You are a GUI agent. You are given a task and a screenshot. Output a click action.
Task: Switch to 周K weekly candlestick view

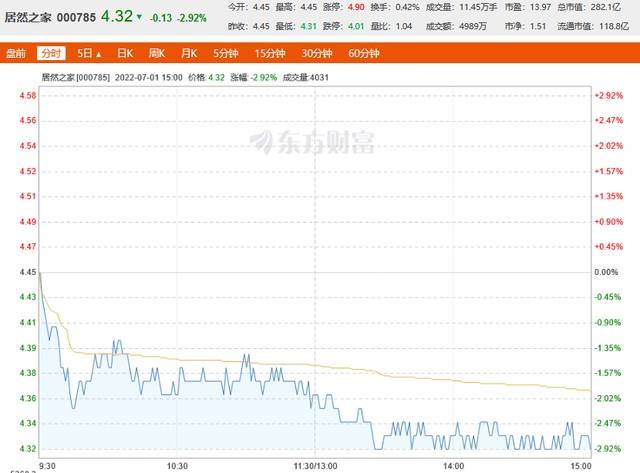tap(157, 53)
